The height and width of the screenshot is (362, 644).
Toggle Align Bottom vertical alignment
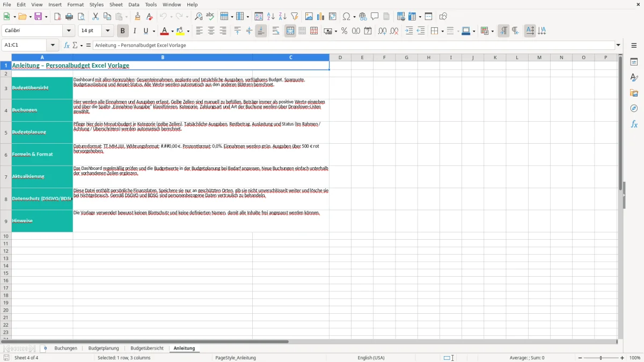261,31
